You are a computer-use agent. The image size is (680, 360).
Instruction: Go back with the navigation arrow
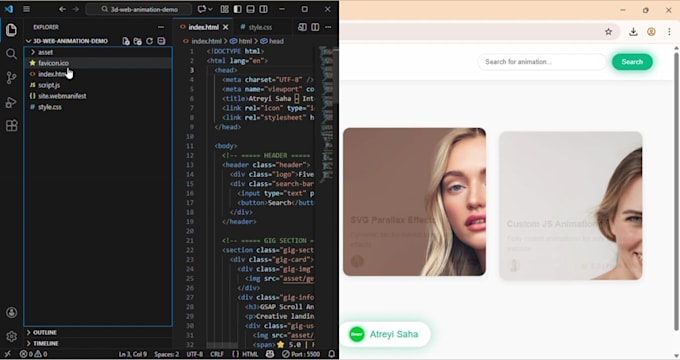click(x=62, y=9)
